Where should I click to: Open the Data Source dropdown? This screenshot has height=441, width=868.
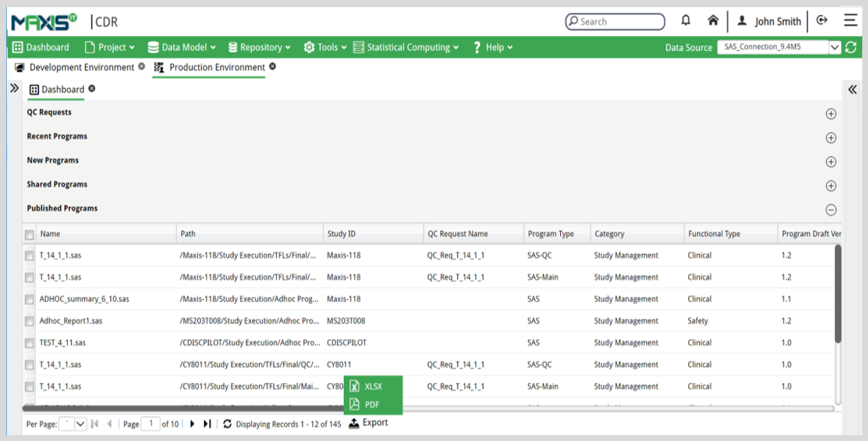835,48
